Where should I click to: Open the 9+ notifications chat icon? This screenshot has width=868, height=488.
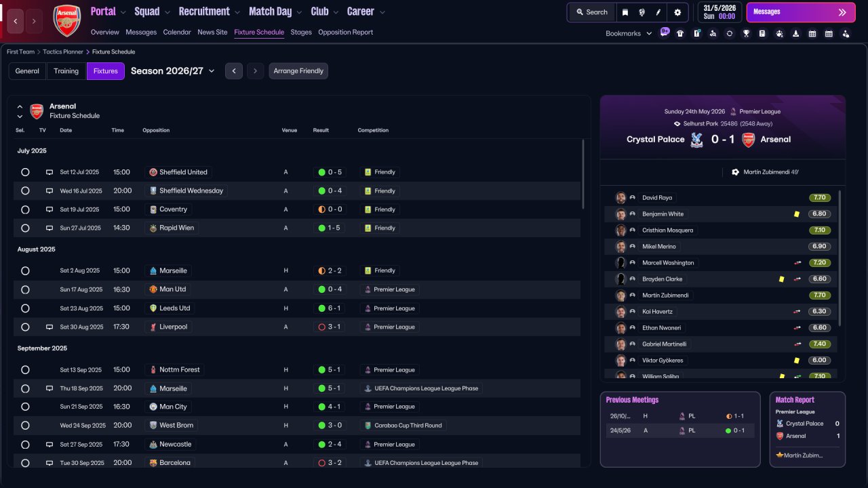pos(665,32)
